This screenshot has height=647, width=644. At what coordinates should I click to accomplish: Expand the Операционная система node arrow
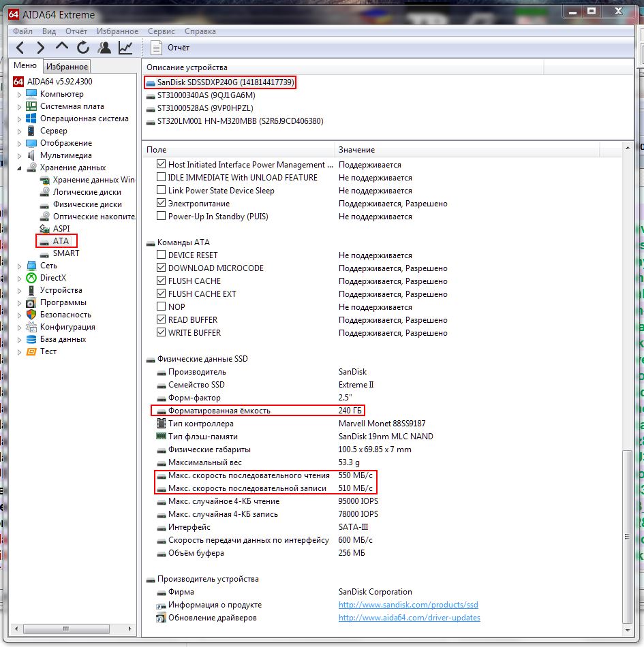point(19,119)
